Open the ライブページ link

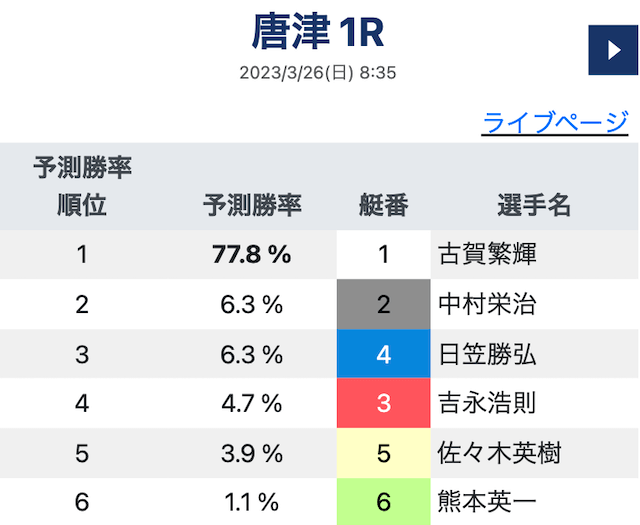pos(555,122)
